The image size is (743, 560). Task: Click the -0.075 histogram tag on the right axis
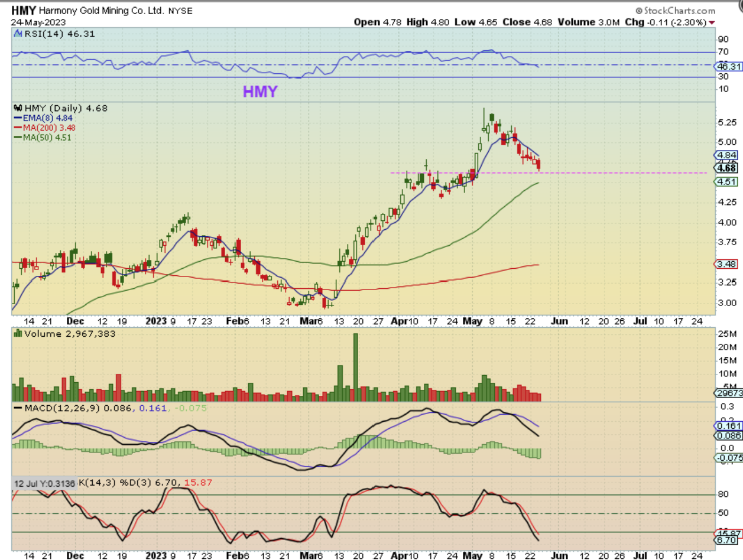(x=728, y=458)
